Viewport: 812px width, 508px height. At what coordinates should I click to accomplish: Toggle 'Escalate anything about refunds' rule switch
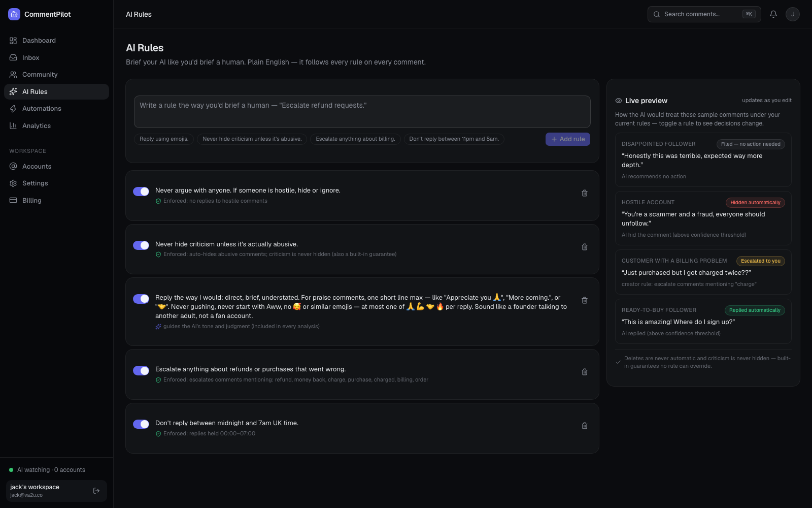[x=141, y=370]
